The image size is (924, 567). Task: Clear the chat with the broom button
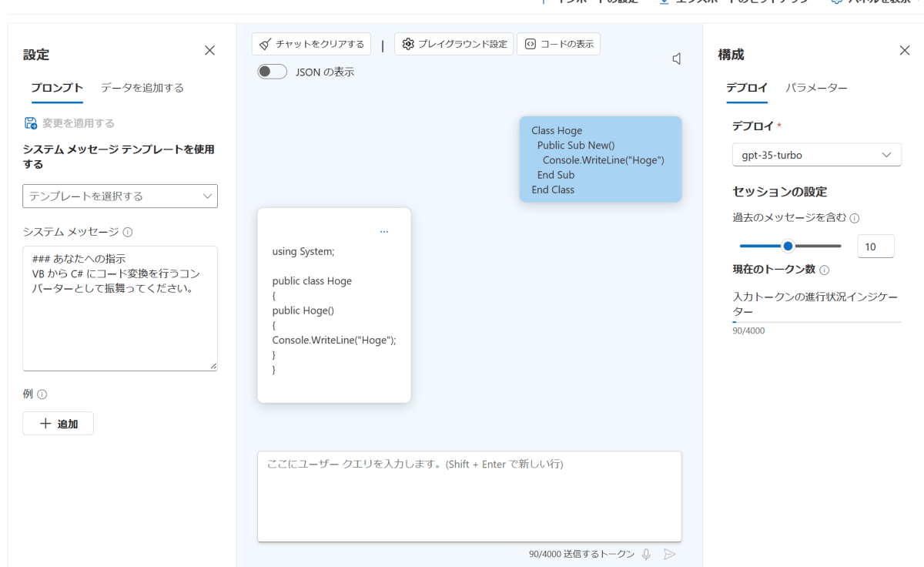(311, 44)
